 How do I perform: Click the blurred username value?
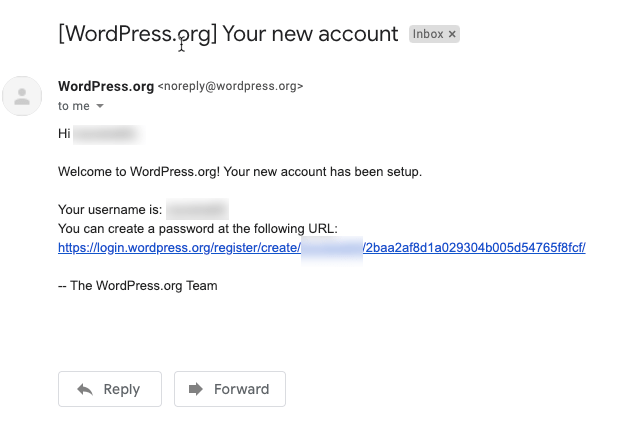click(197, 210)
